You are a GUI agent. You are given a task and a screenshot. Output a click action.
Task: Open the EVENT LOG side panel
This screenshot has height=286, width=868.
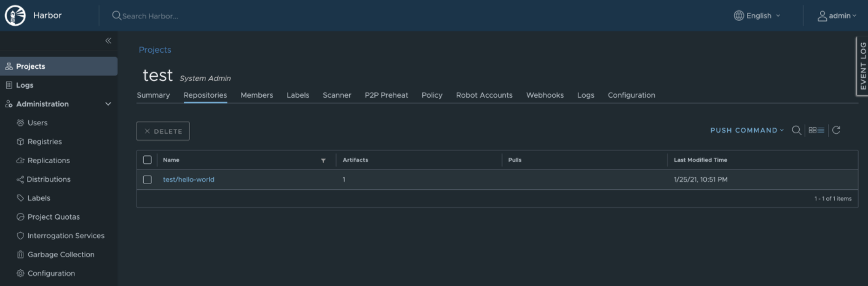[862, 66]
